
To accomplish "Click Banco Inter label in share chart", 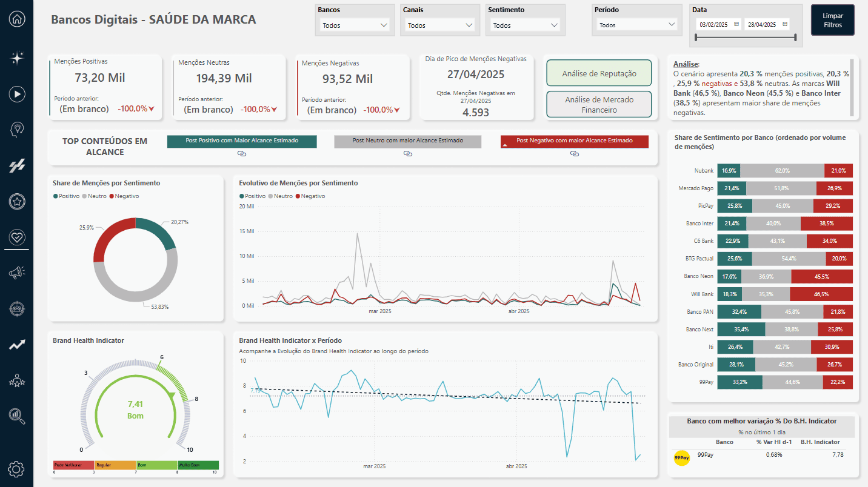I will point(699,224).
